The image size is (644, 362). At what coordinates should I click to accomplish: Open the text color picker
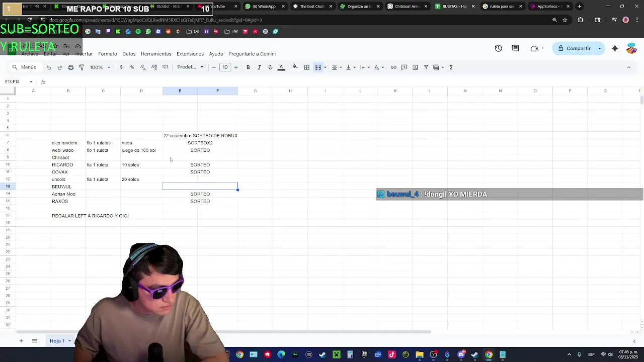[x=281, y=67]
